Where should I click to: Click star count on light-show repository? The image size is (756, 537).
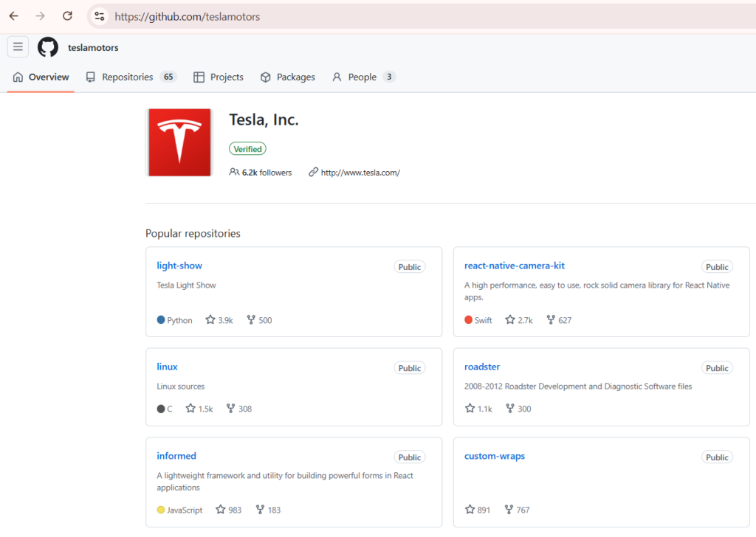point(219,320)
